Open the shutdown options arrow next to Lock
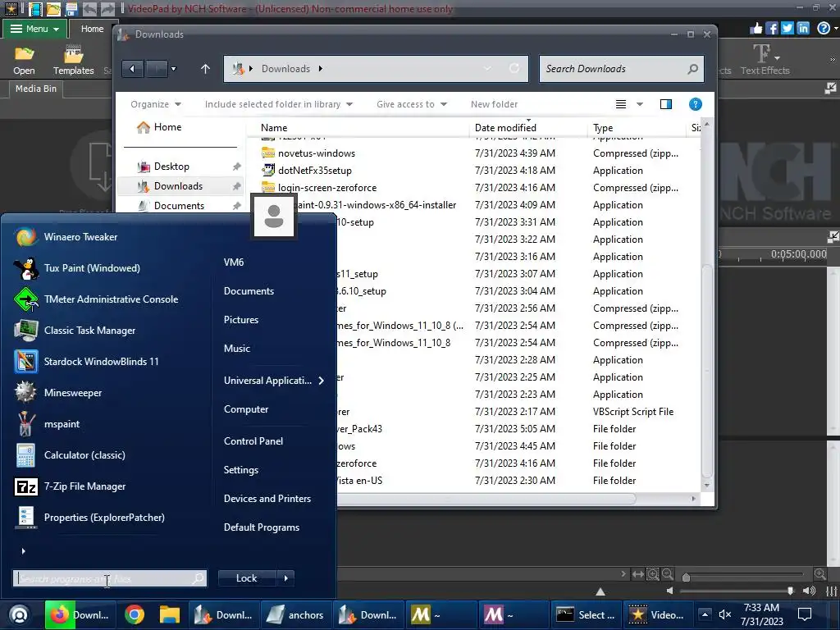The image size is (840, 630). click(286, 578)
